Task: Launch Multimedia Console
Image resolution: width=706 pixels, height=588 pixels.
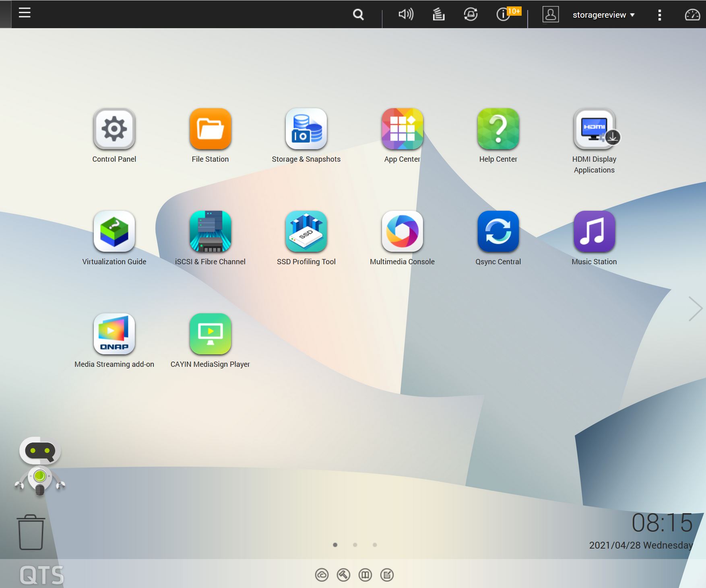Action: (402, 232)
